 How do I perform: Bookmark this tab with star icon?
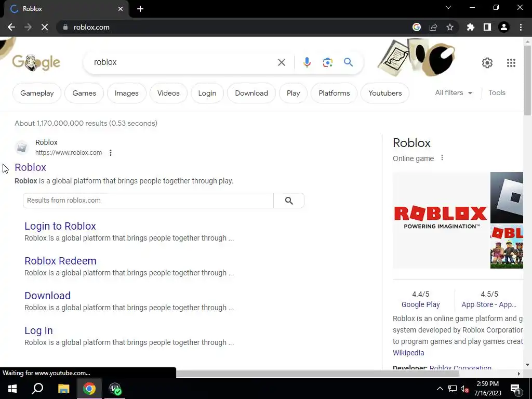[x=450, y=27]
